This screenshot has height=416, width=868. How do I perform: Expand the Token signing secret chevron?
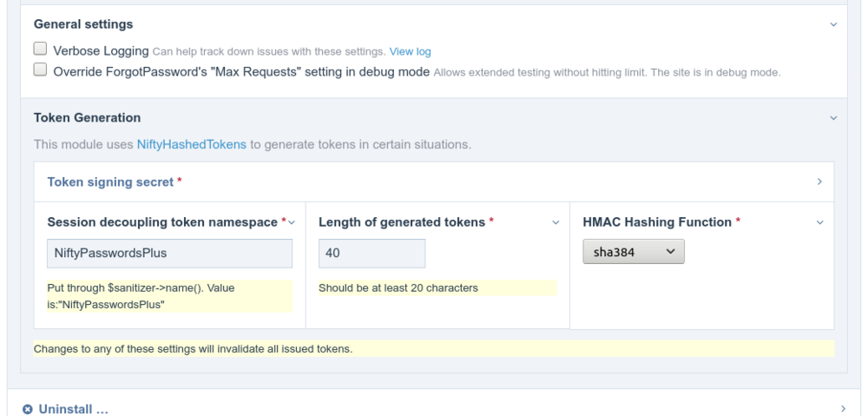(819, 182)
